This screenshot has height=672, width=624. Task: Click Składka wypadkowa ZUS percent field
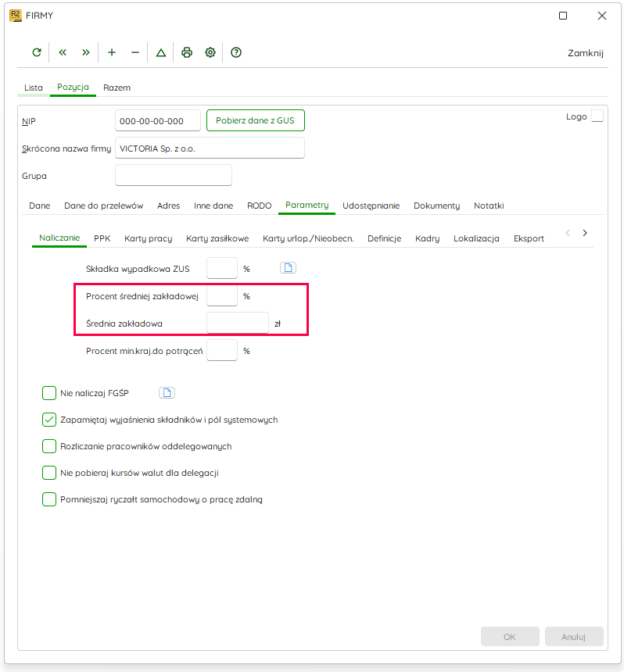point(222,268)
